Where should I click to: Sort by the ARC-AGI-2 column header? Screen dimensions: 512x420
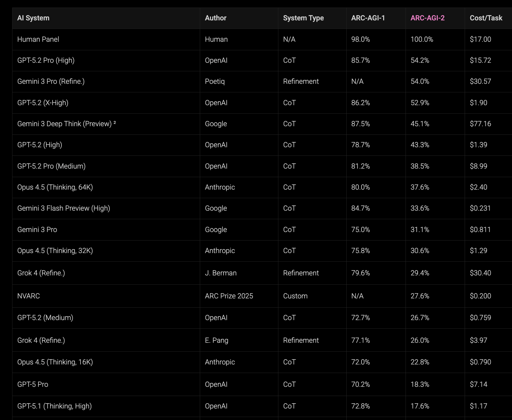427,18
